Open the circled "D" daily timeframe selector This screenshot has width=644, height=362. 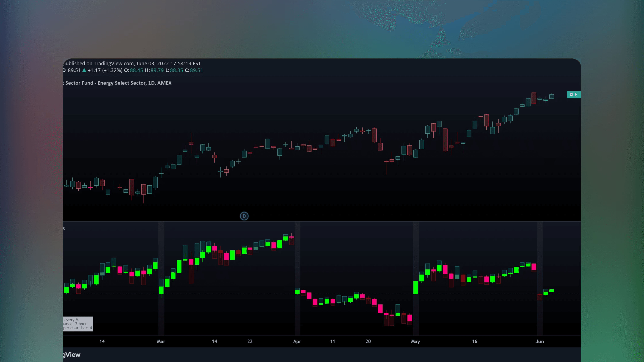coord(244,216)
